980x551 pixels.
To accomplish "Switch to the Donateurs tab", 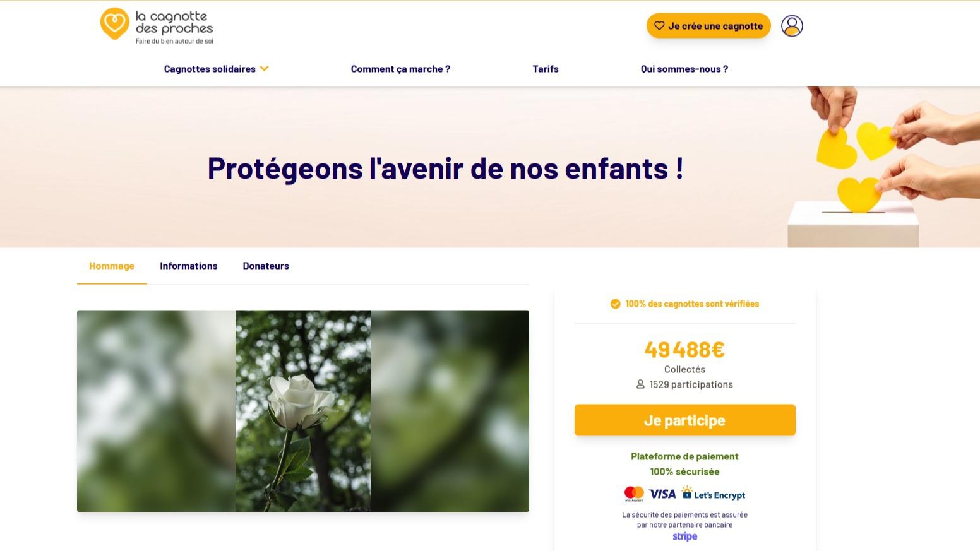I will (266, 266).
